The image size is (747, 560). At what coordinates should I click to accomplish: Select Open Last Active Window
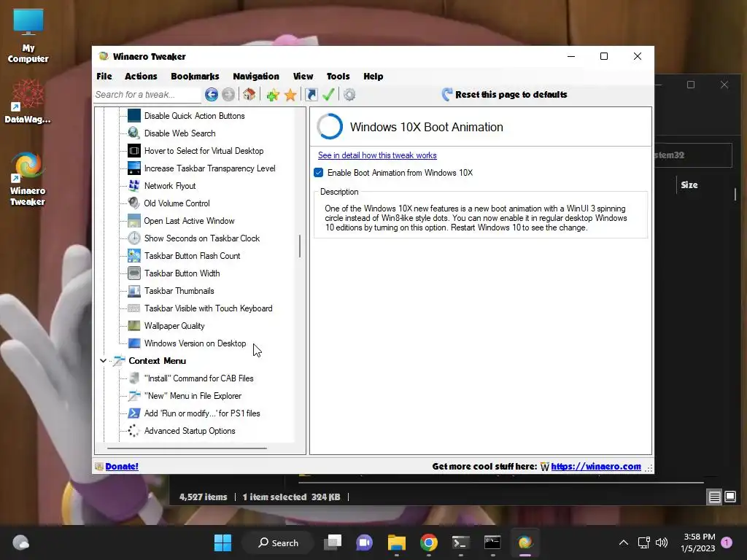pos(189,221)
